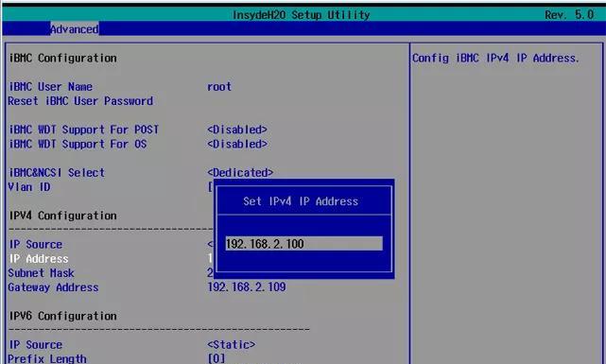Image resolution: width=606 pixels, height=364 pixels.
Task: Click the Rev. 5.0 version text
Action: pos(569,15)
